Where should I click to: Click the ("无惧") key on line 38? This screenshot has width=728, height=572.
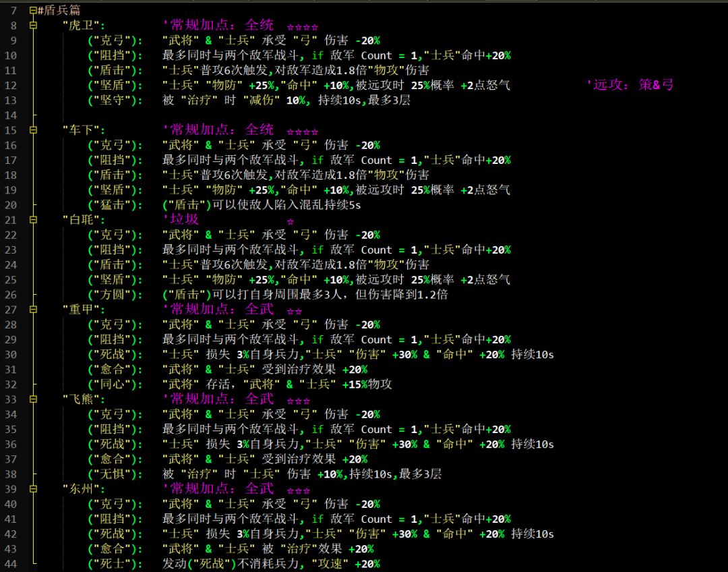pos(115,474)
